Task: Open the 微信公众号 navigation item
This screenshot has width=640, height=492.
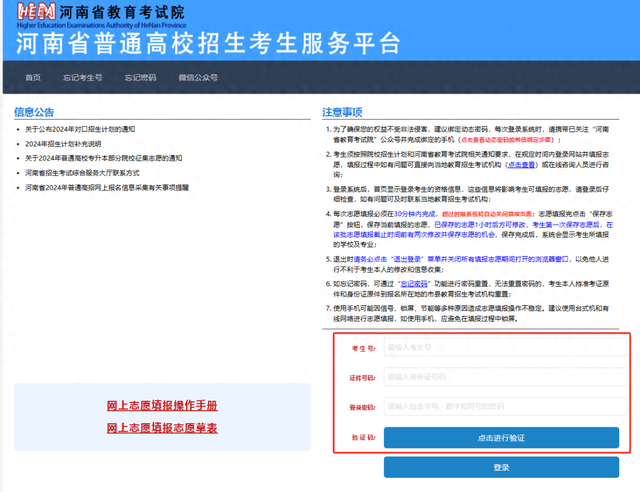Action: tap(198, 78)
